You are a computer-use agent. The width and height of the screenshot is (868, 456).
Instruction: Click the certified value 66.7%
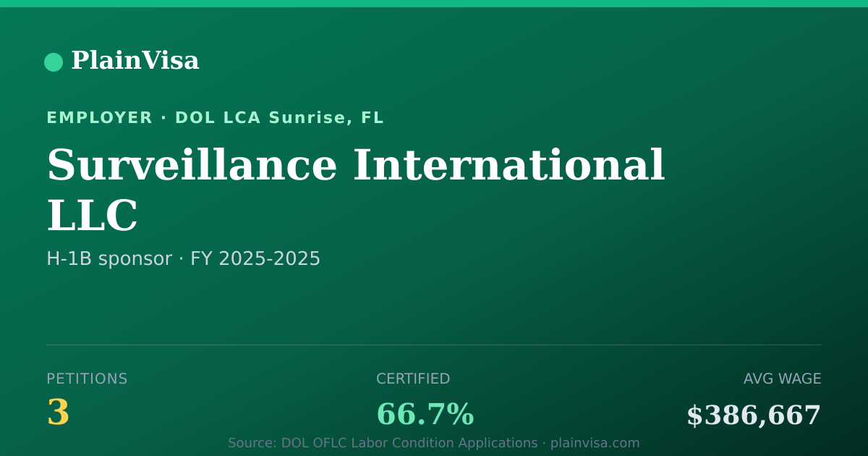[x=425, y=415]
